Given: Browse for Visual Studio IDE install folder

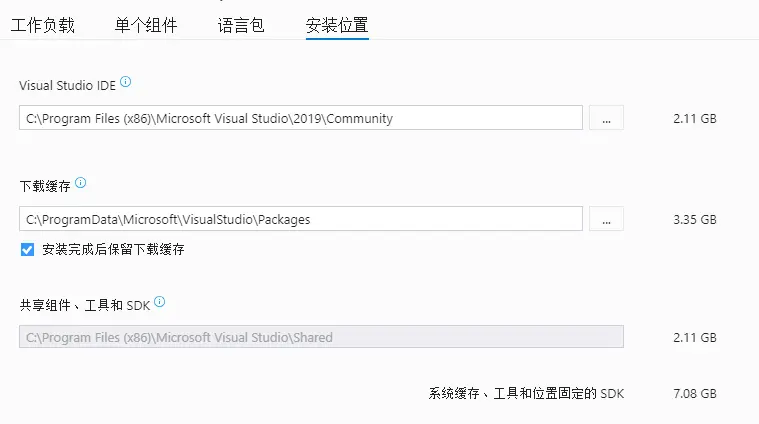Looking at the screenshot, I should [x=606, y=118].
